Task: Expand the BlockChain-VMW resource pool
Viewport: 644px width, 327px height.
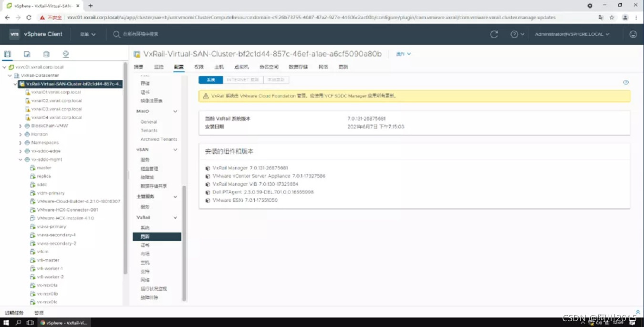Action: [21, 126]
